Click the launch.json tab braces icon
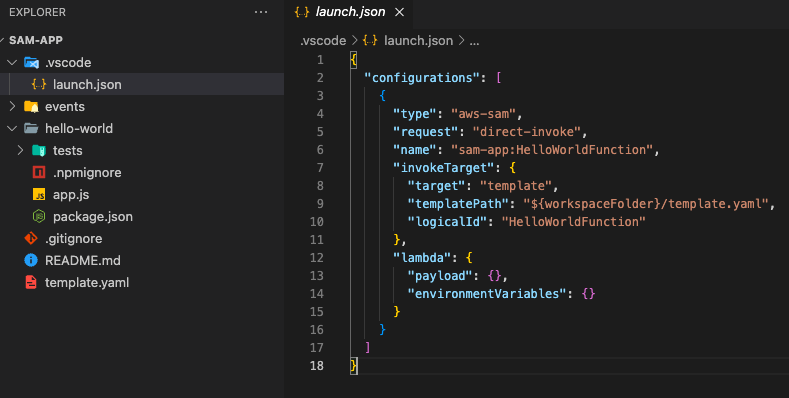Viewport: 789px width, 398px height. (x=302, y=12)
